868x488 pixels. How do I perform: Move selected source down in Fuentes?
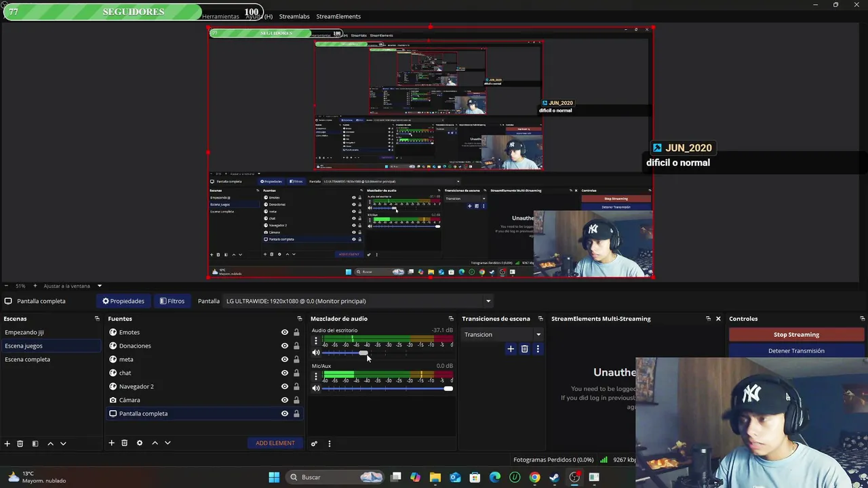167,443
